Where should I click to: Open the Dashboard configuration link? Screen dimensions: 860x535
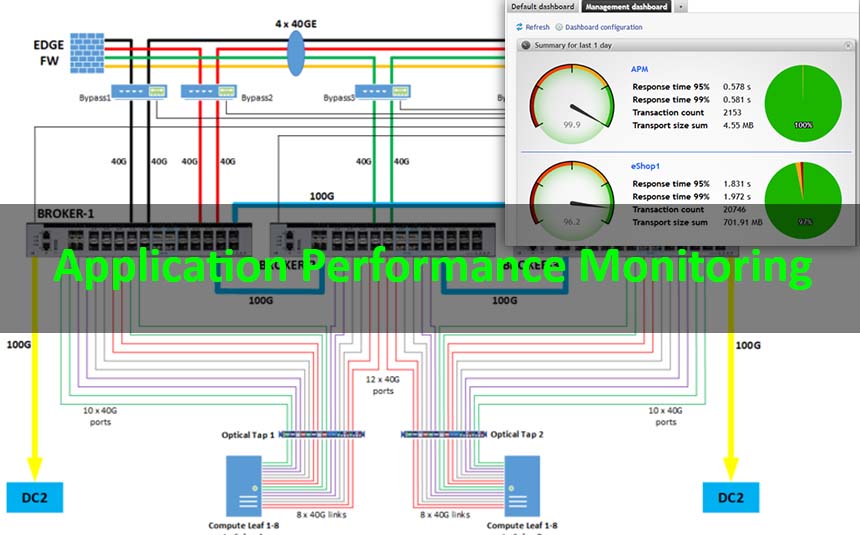tap(603, 27)
